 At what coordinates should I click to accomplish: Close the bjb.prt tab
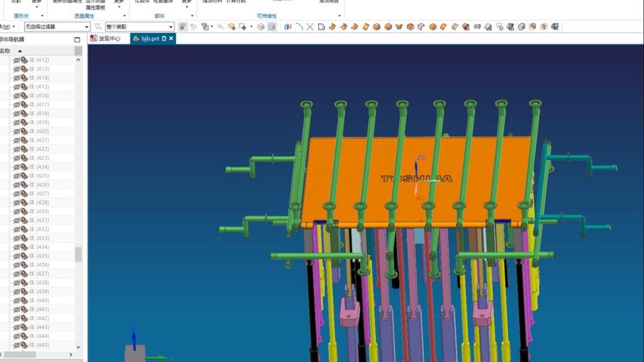171,38
